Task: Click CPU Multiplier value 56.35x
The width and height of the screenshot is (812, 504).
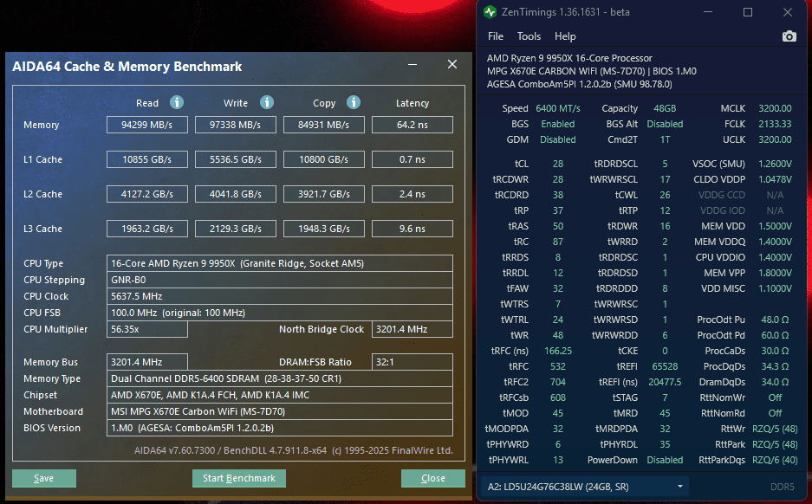Action: tap(147, 329)
